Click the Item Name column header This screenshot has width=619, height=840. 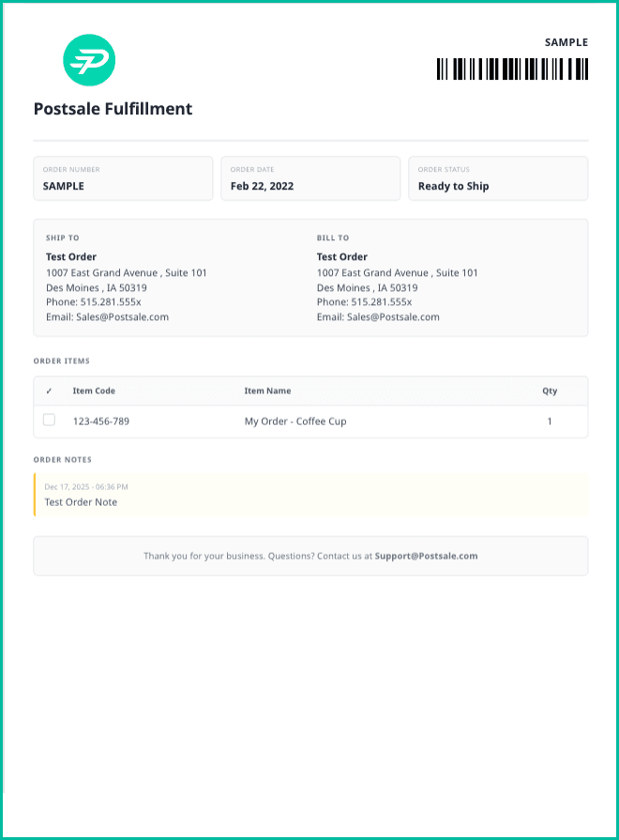tap(267, 391)
